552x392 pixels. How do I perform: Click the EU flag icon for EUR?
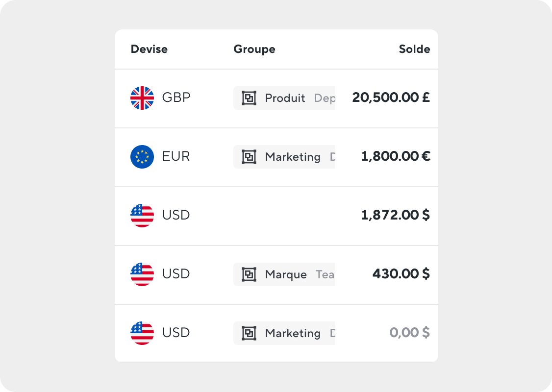(142, 157)
